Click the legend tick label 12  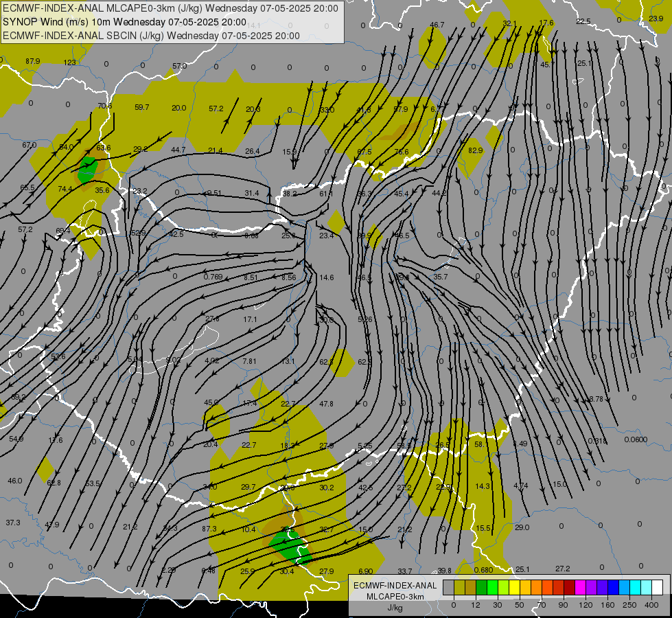coord(476,605)
